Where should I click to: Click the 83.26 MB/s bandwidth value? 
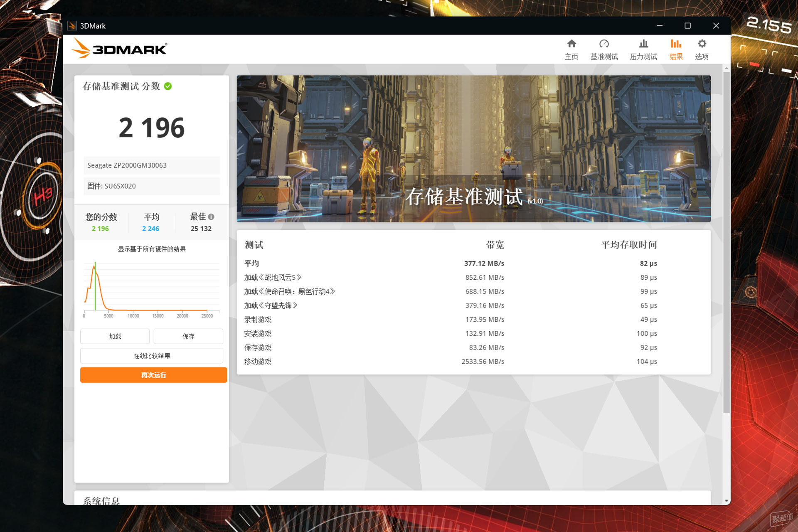coord(487,347)
